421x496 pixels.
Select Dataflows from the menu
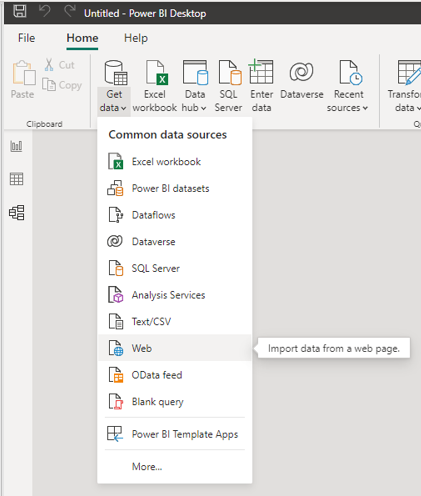(174, 215)
